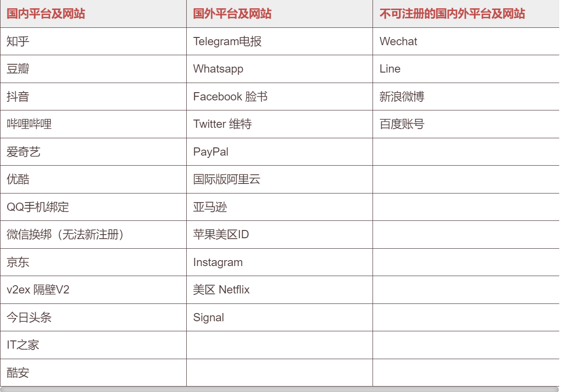The image size is (562, 392).
Task: Click the PayPal cell
Action: pyautogui.click(x=279, y=152)
